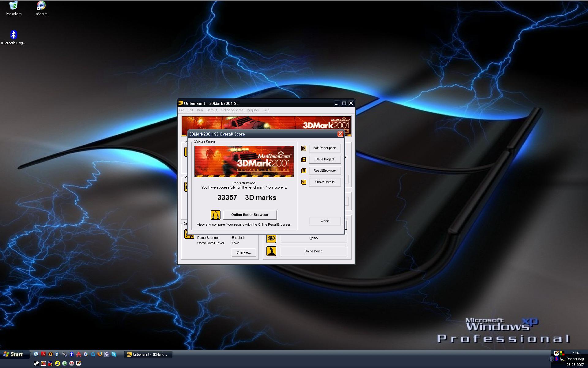Select the Unbenannt - 3DMark taskbar button

point(148,355)
